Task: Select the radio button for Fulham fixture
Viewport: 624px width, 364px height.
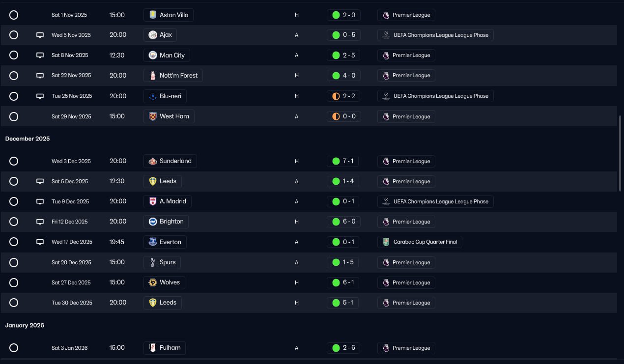Action: tap(14, 348)
